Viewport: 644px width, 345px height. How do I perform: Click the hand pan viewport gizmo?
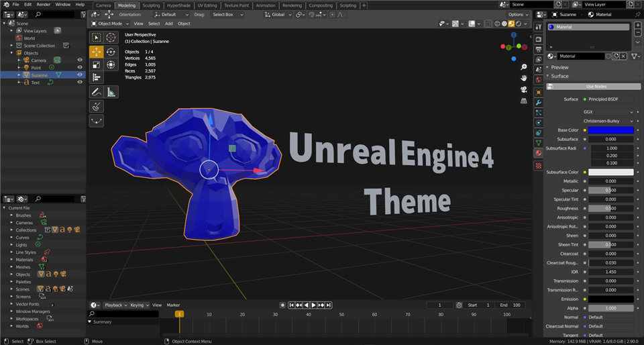pos(524,78)
